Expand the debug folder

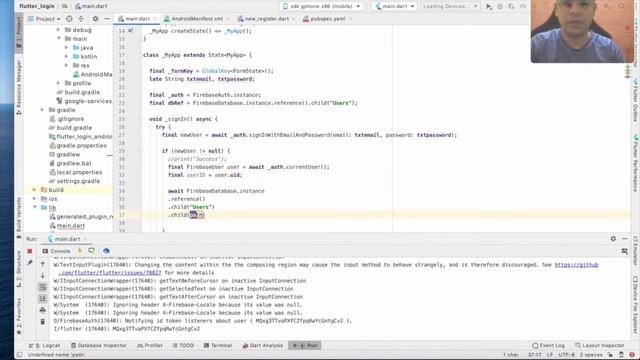pyautogui.click(x=58, y=30)
